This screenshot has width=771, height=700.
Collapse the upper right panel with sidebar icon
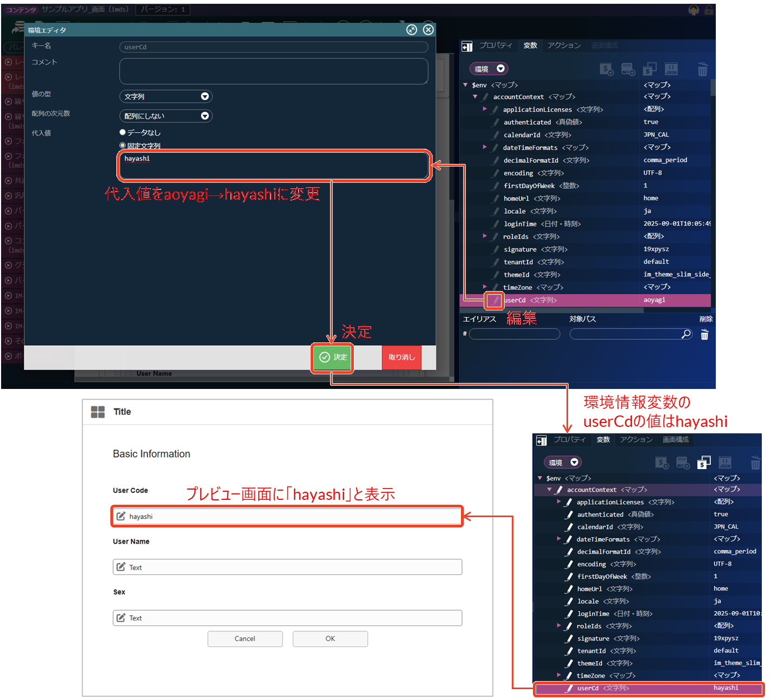tap(467, 47)
